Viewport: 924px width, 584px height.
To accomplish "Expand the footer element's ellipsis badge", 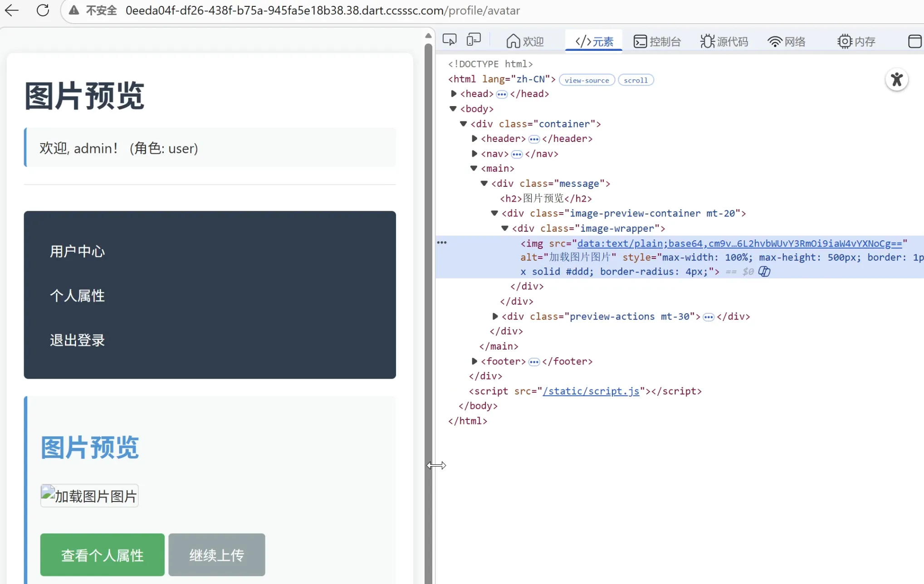I will (534, 362).
